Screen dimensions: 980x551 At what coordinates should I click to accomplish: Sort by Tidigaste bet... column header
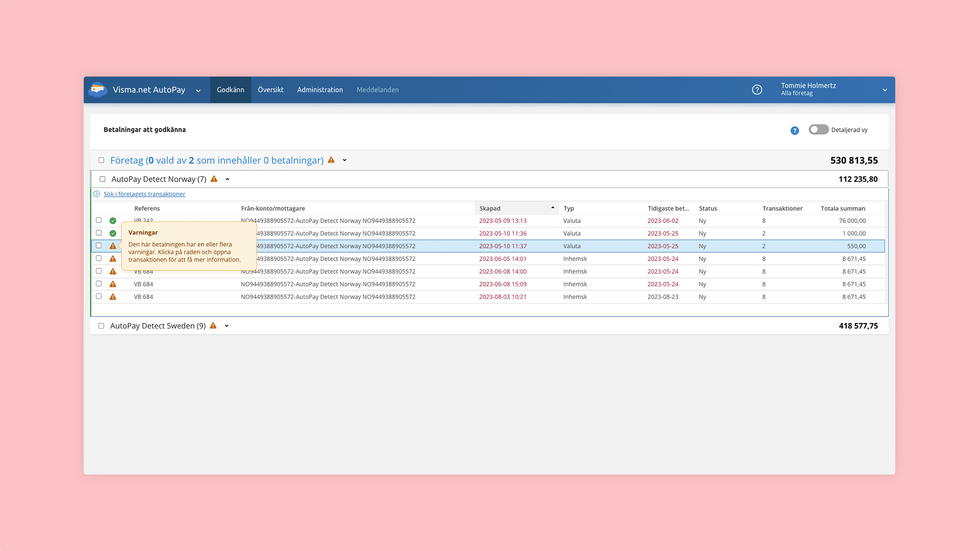click(x=669, y=208)
